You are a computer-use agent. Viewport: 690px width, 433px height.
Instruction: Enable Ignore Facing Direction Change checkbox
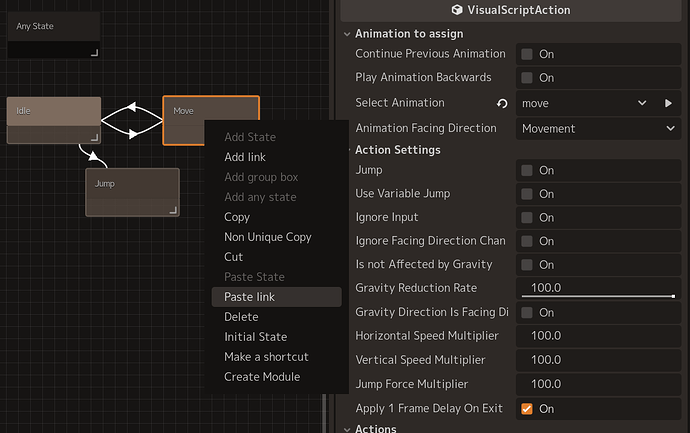coord(527,241)
